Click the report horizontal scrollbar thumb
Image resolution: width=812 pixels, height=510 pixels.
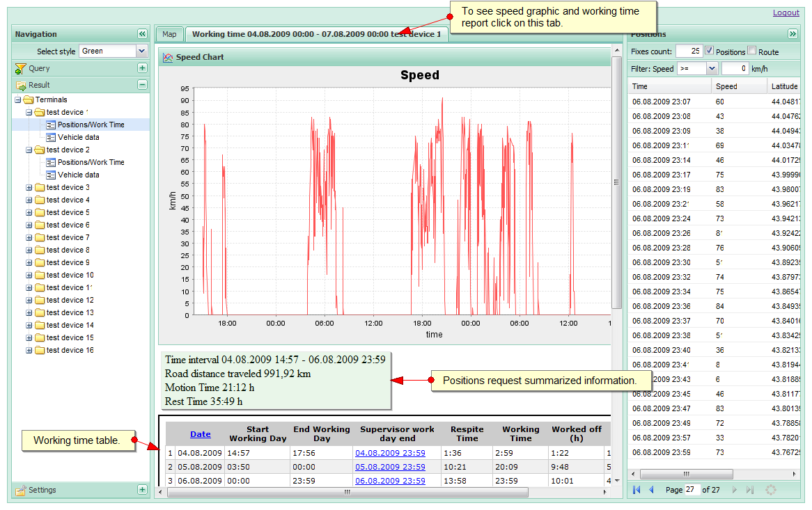pos(348,493)
